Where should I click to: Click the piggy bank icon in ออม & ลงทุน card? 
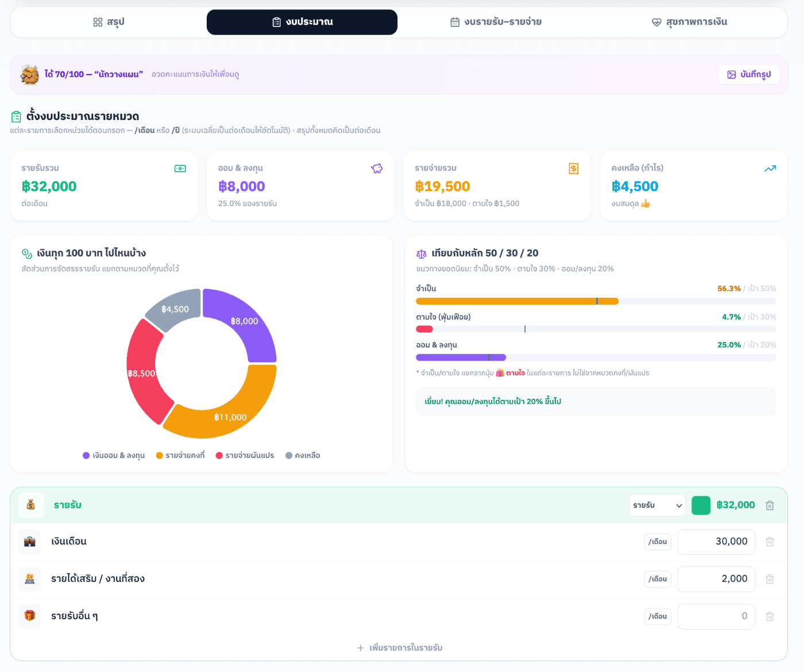[377, 168]
